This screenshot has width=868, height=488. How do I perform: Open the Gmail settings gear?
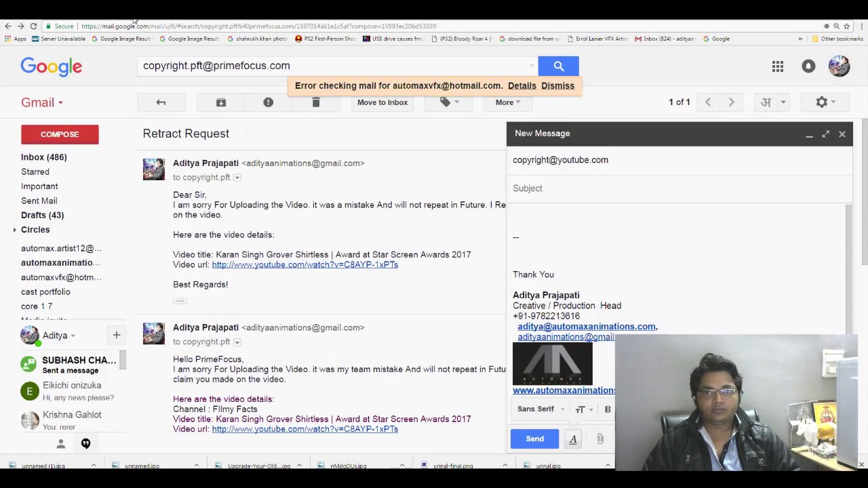tap(825, 102)
